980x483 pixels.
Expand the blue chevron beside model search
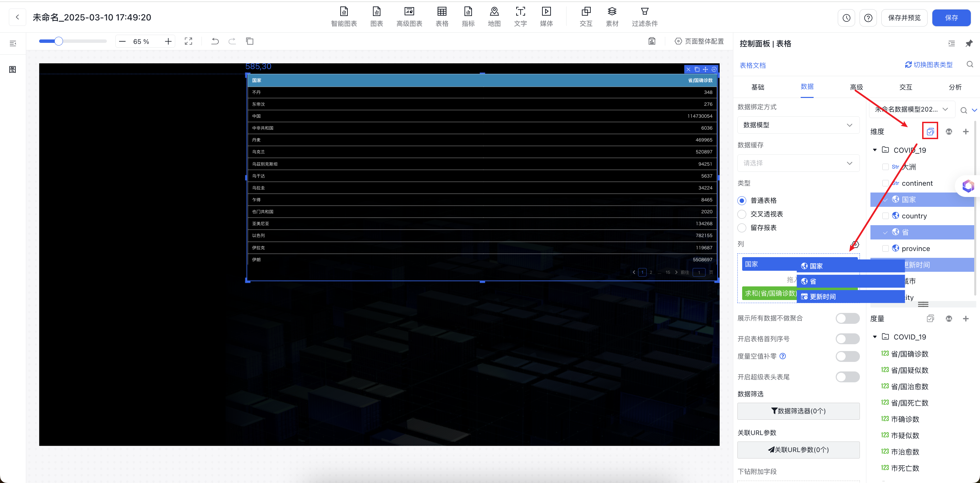974,110
